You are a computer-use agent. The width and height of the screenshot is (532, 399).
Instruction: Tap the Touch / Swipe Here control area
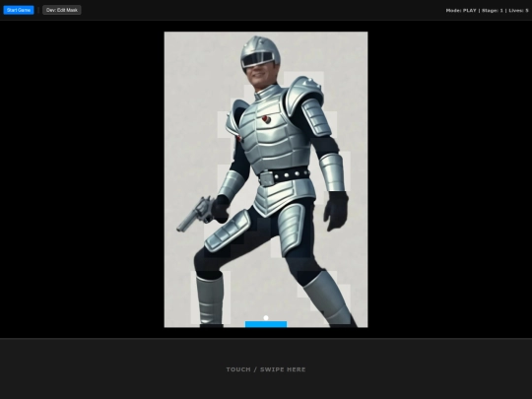click(266, 368)
